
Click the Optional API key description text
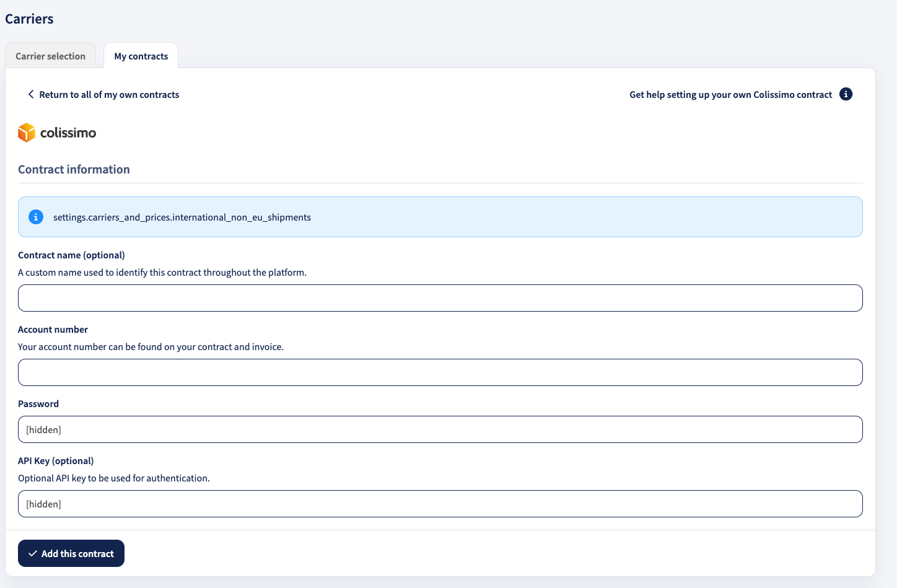114,478
